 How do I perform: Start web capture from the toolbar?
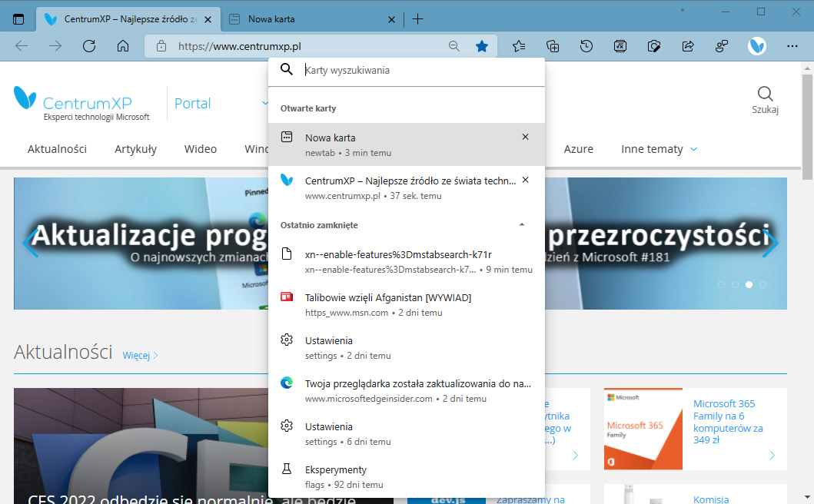pyautogui.click(x=654, y=46)
